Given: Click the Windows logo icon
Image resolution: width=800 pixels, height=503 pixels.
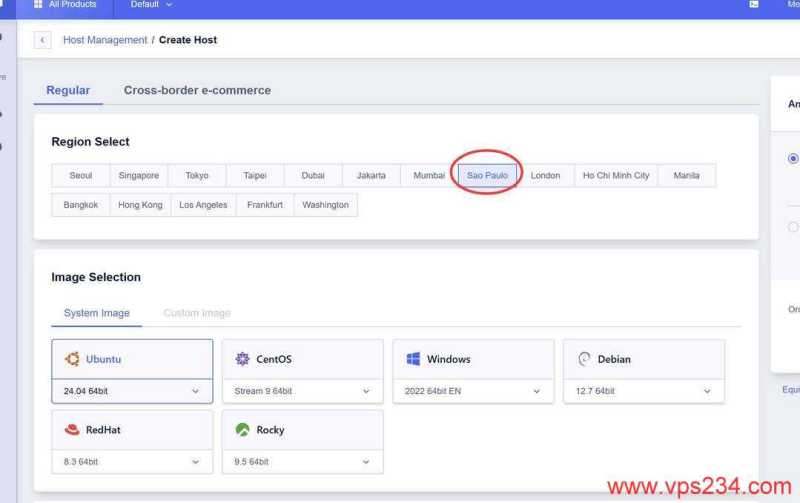Looking at the screenshot, I should click(x=413, y=359).
